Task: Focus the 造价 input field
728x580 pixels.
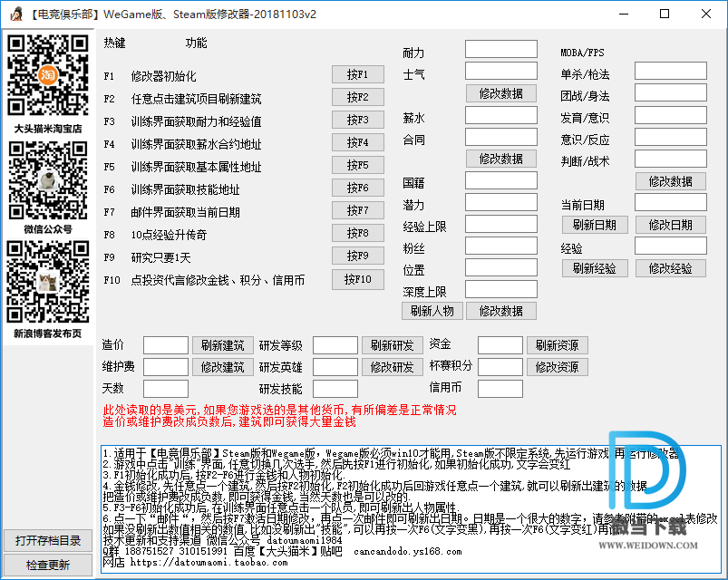Action: tap(166, 345)
